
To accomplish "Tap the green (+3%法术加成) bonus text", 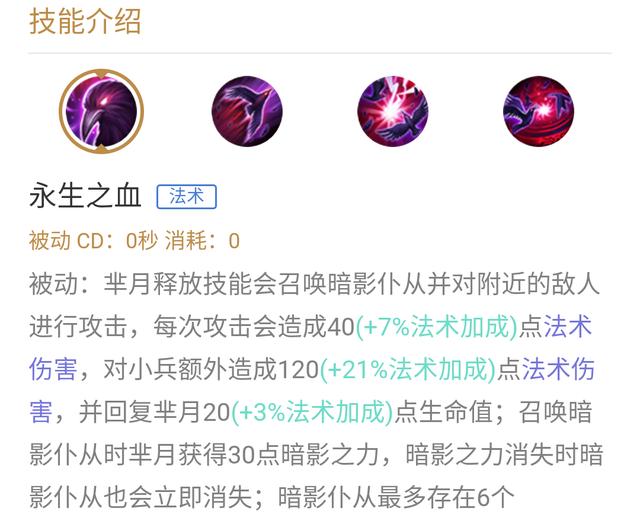I will pos(312,412).
